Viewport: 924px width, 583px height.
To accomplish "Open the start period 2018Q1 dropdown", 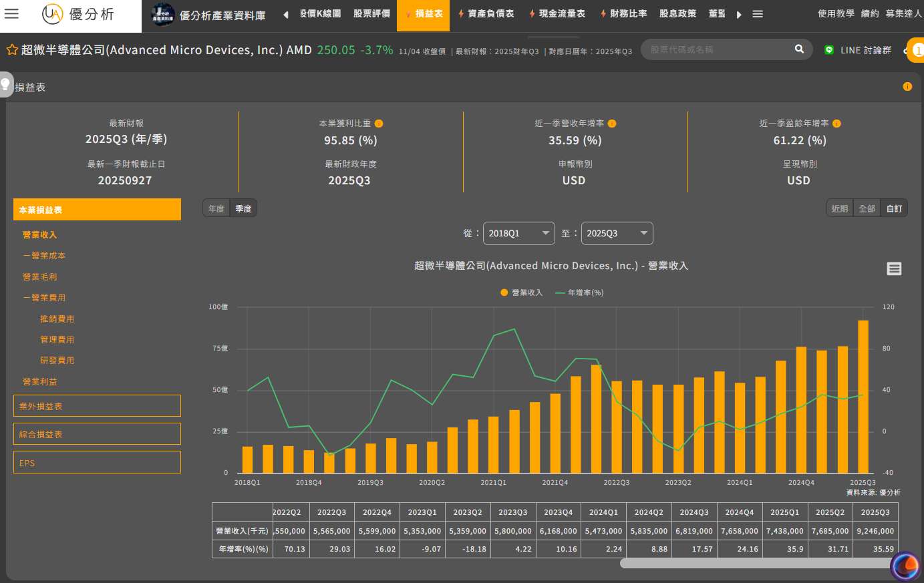I will [x=518, y=234].
